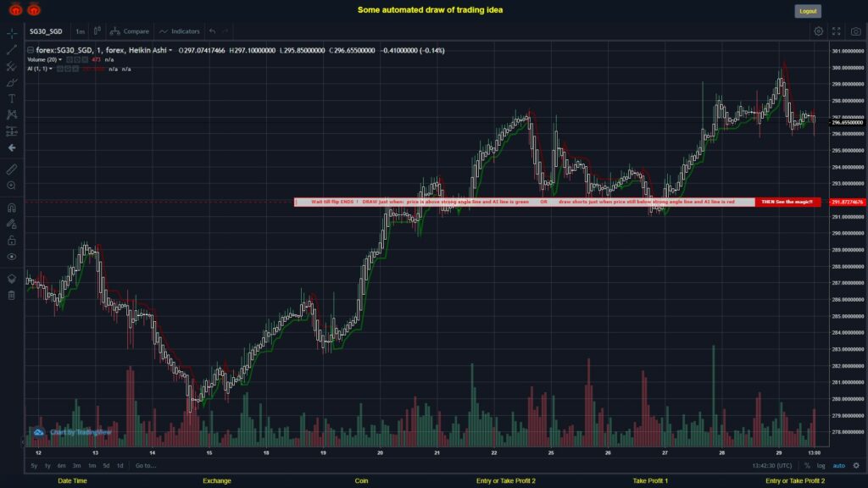Open chart settings gear in top toolbar

tap(818, 31)
